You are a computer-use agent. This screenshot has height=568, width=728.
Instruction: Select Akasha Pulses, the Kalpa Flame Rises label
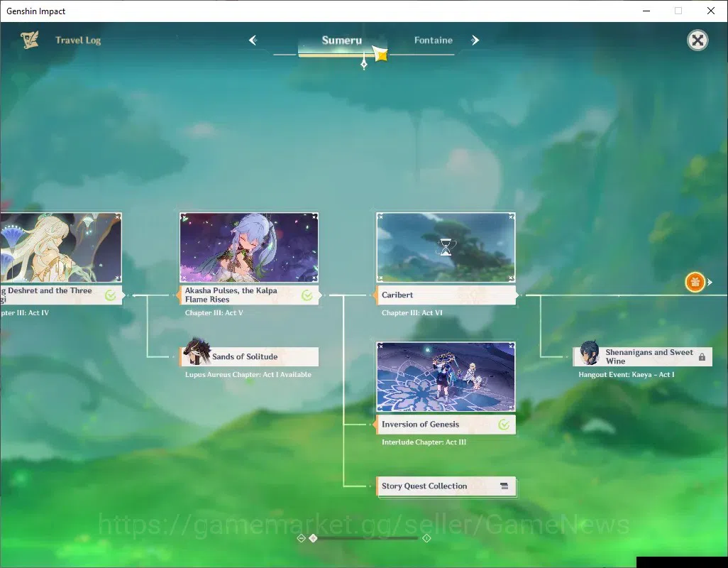click(x=249, y=295)
